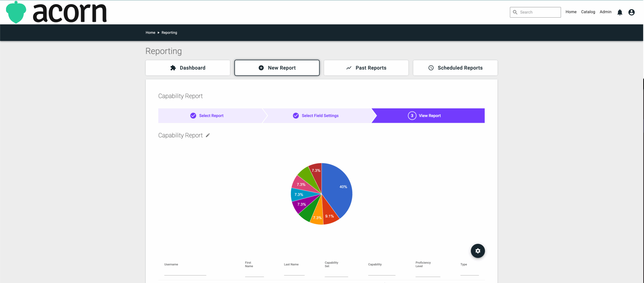Click the acorn logo icon

(16, 13)
